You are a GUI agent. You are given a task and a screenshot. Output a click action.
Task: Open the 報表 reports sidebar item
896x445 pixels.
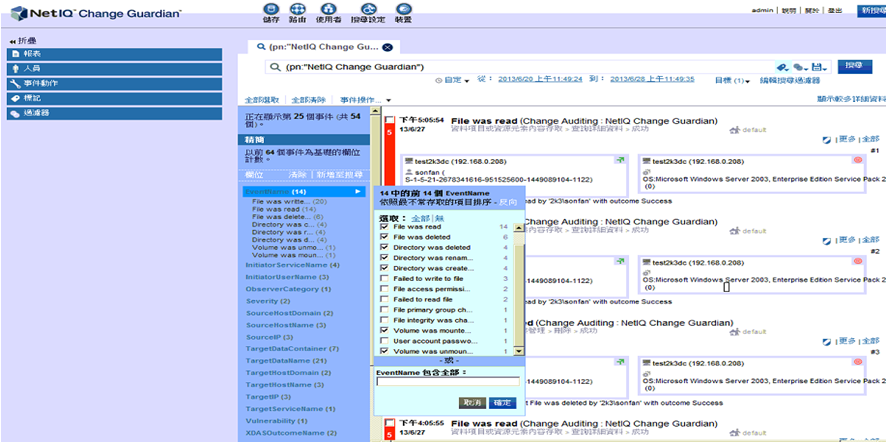114,54
